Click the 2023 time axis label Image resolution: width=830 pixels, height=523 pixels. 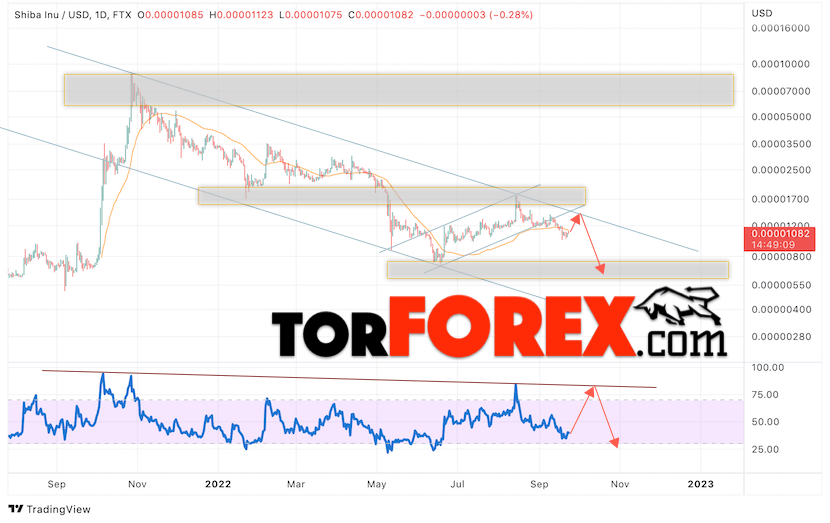(700, 484)
